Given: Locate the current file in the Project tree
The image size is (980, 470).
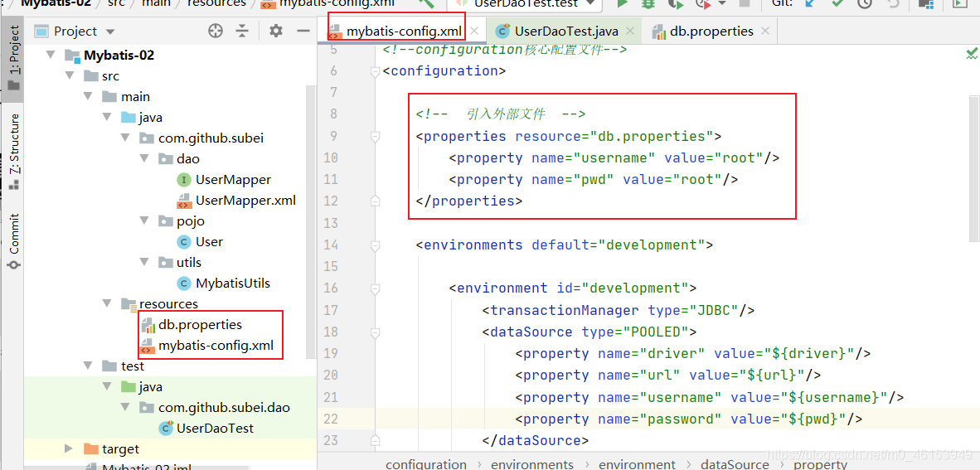Looking at the screenshot, I should tap(216, 31).
